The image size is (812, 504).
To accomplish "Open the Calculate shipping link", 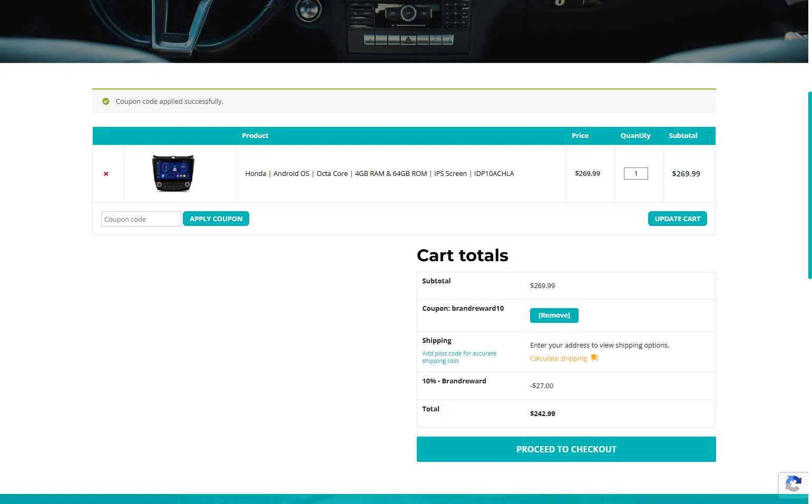I will 559,358.
